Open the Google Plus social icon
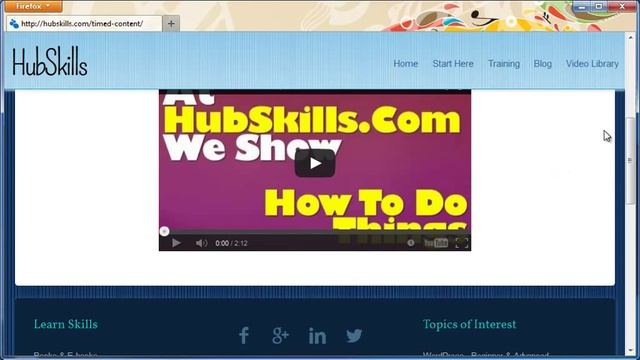This screenshot has width=640, height=360. pyautogui.click(x=280, y=336)
